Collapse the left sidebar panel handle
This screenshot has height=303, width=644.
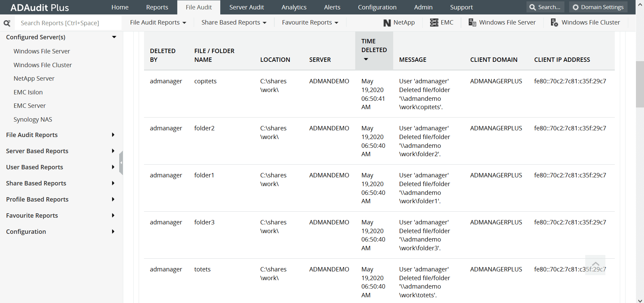(x=121, y=163)
